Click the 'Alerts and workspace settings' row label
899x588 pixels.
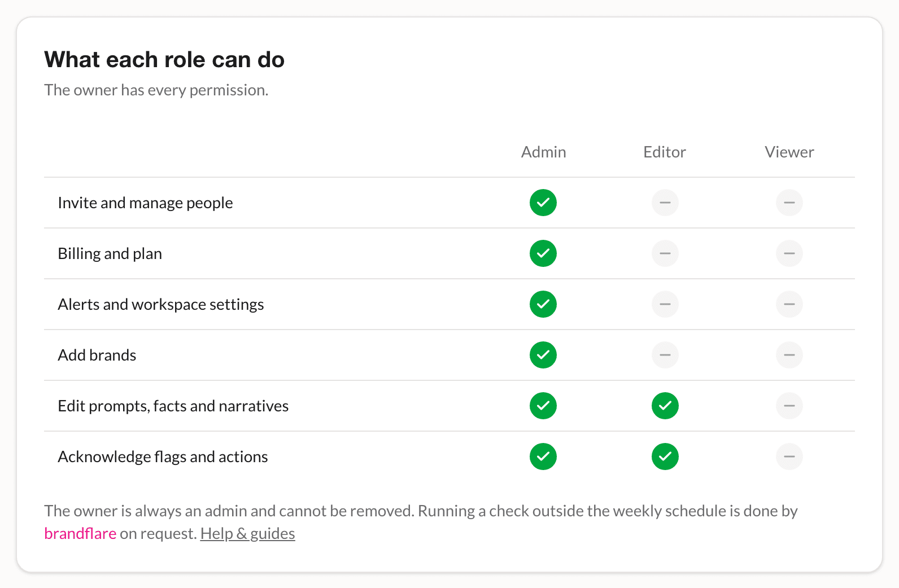pyautogui.click(x=161, y=305)
